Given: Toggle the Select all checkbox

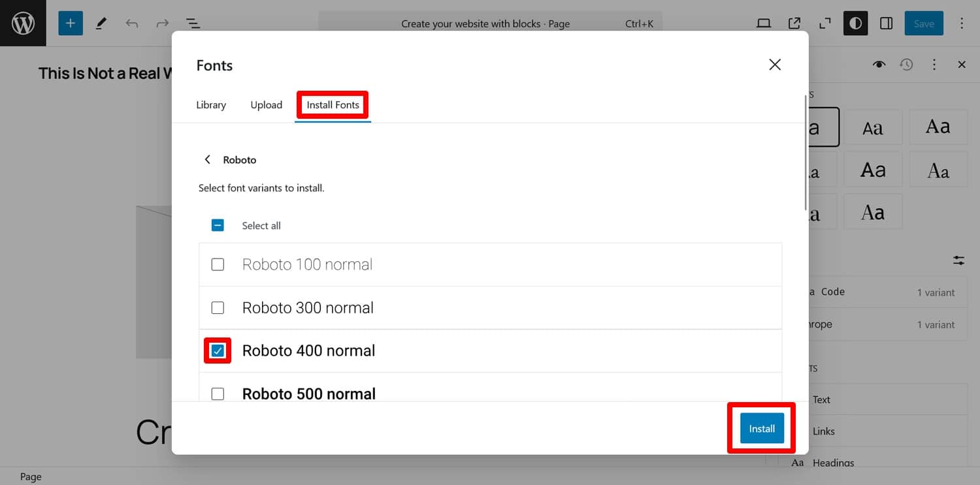Looking at the screenshot, I should (x=218, y=225).
